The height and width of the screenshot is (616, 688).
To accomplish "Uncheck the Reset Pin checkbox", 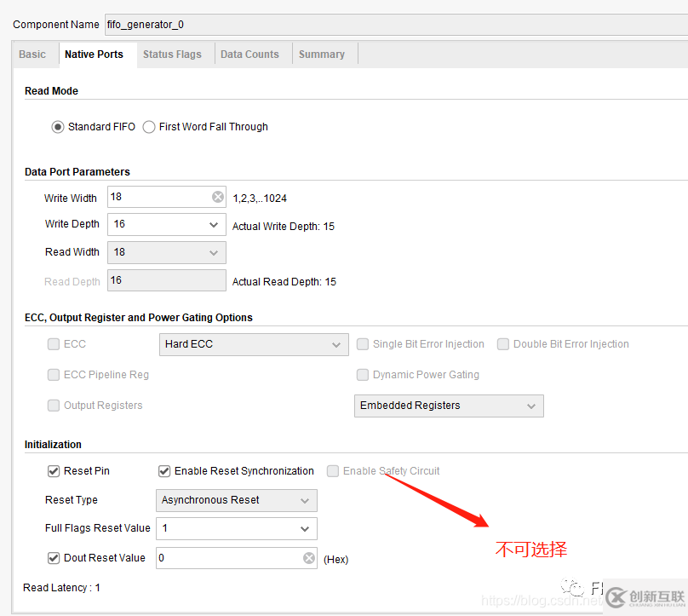I will (x=54, y=471).
